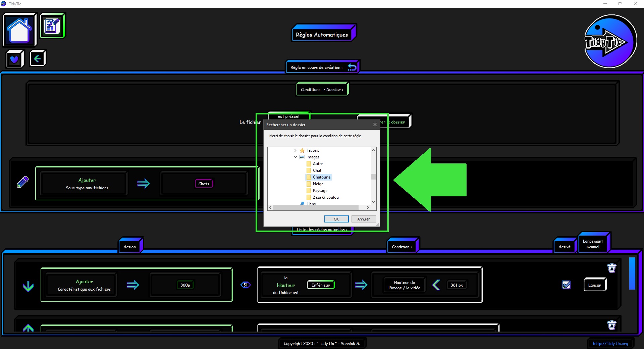Screen dimensions: 644x349
Task: Edit the rule with the pencil icon
Action: 23,182
